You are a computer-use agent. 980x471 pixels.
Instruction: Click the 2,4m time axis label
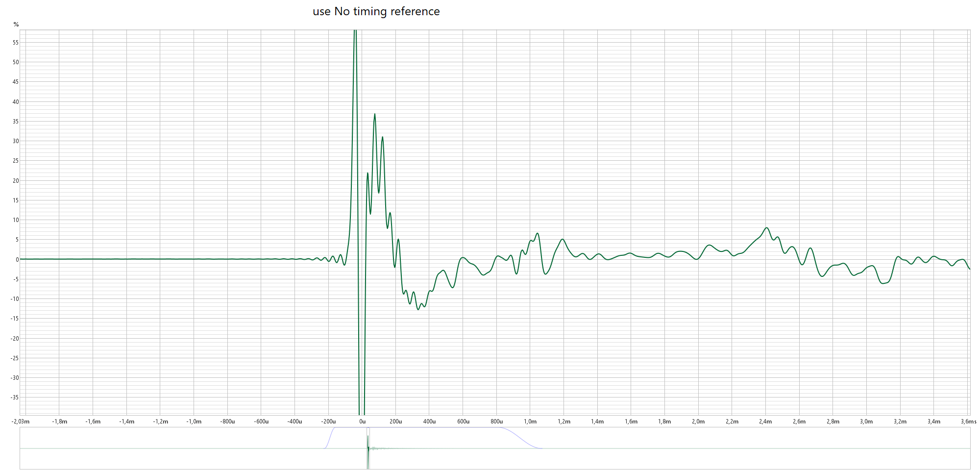pyautogui.click(x=765, y=421)
